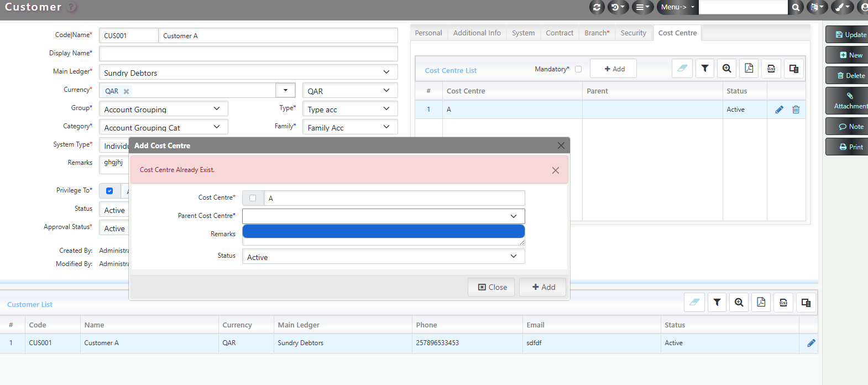Close the Add Cost Centre dialog with X

[x=561, y=145]
